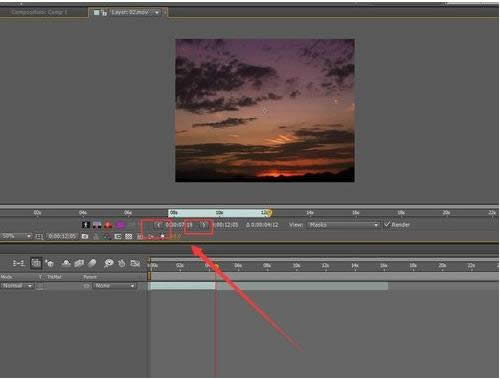Open the 50% magnification dropdown
The height and width of the screenshot is (379, 500).
(16, 236)
